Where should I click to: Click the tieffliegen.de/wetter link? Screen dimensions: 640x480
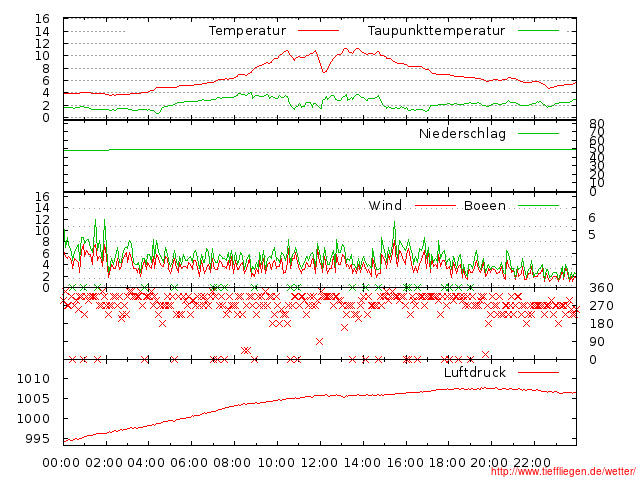pyautogui.click(x=563, y=472)
